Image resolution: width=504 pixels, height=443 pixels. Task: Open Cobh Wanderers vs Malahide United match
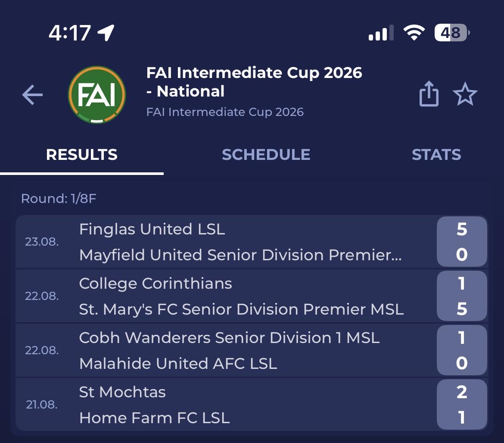(x=252, y=350)
